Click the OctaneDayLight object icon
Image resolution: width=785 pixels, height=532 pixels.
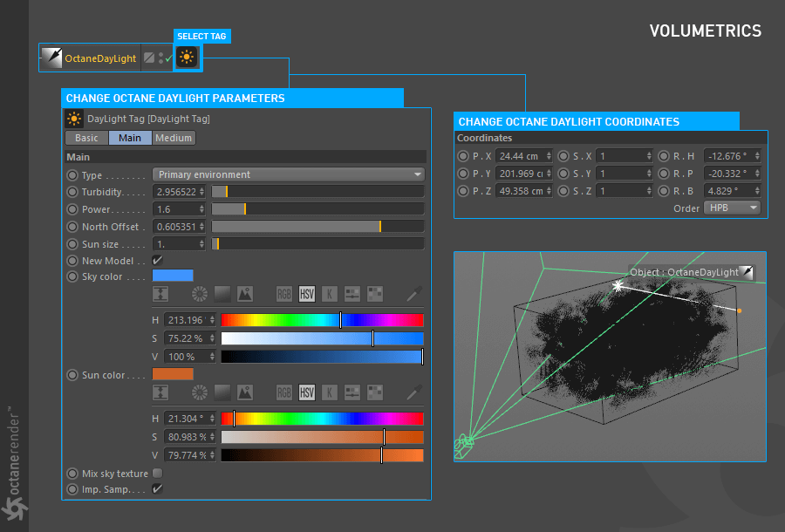coord(51,58)
